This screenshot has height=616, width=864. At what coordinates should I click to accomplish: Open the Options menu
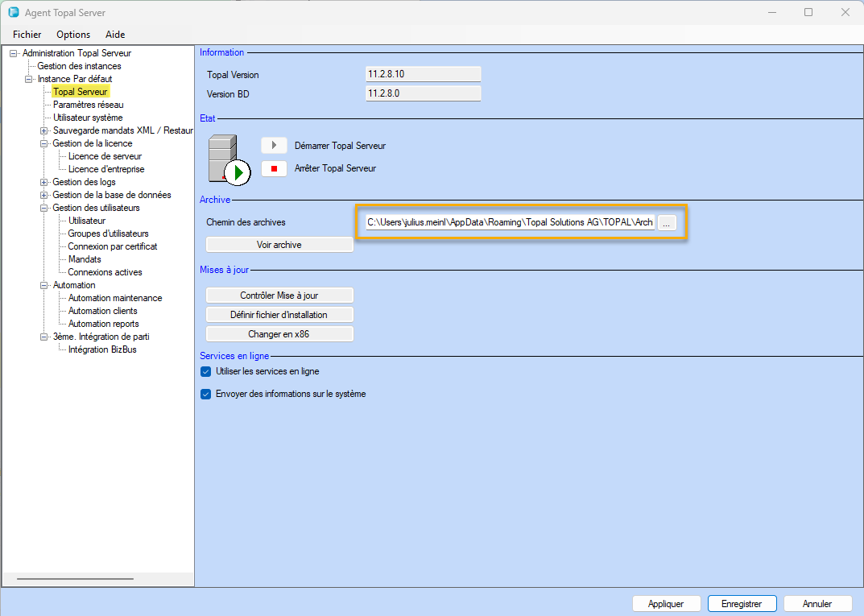73,35
